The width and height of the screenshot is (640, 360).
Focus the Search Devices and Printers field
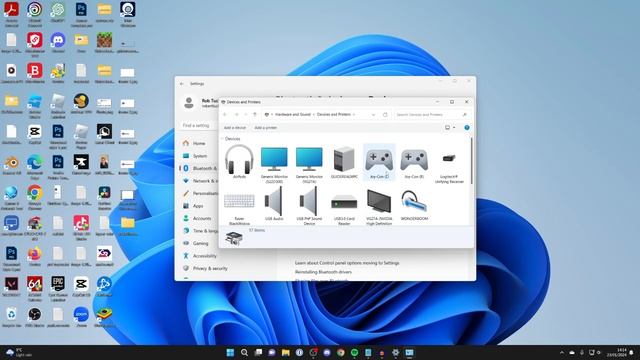(x=432, y=115)
